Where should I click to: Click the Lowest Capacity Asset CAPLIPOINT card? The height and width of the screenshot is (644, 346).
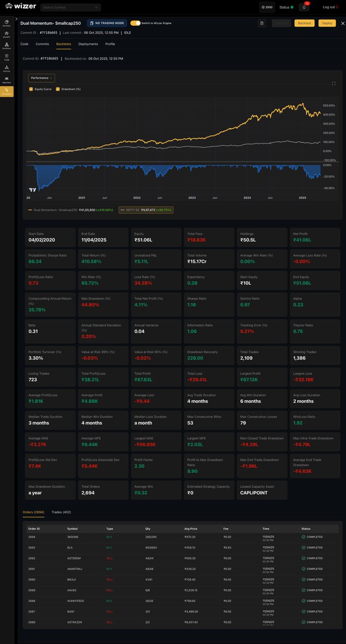coord(261,489)
